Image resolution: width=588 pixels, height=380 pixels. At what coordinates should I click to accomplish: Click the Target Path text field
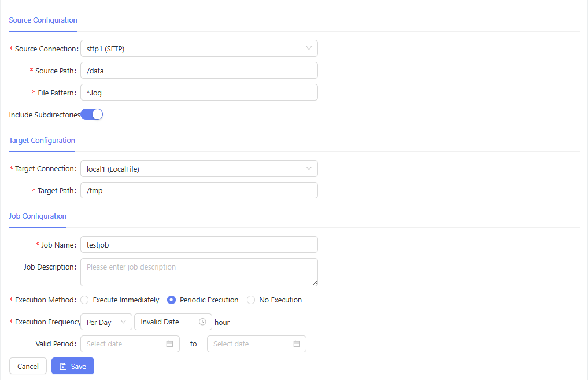point(199,191)
